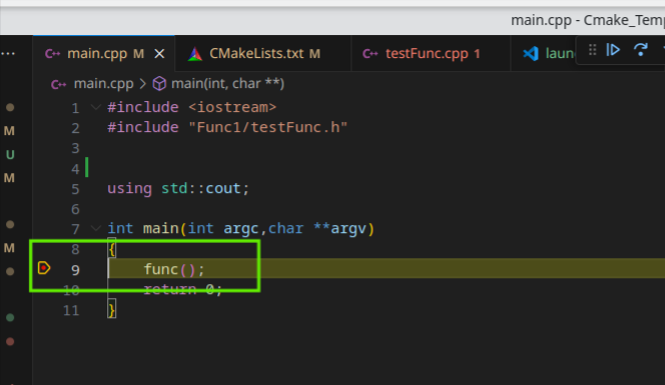Click the debug Step Over button
The image size is (665, 385).
[640, 50]
